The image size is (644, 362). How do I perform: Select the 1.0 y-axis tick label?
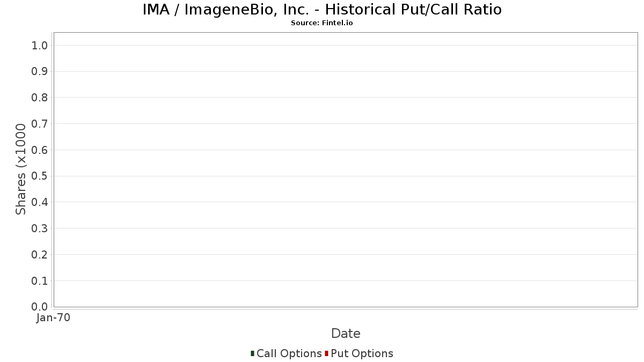click(x=40, y=45)
